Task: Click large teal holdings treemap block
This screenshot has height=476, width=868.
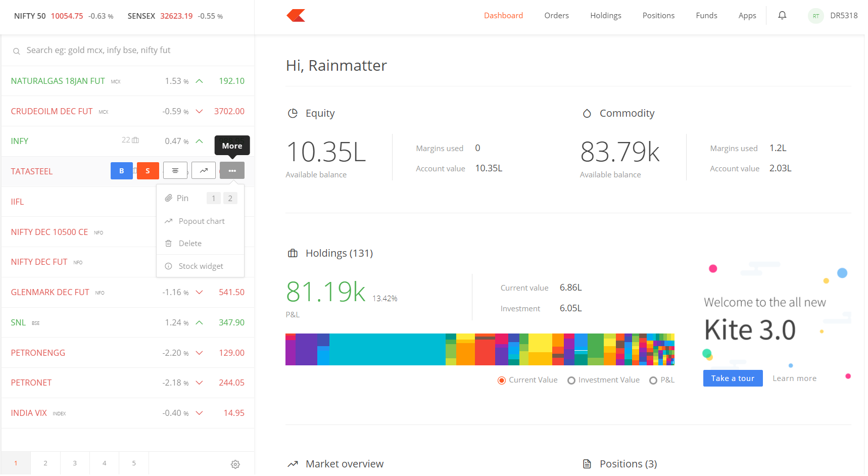Action: (x=388, y=350)
